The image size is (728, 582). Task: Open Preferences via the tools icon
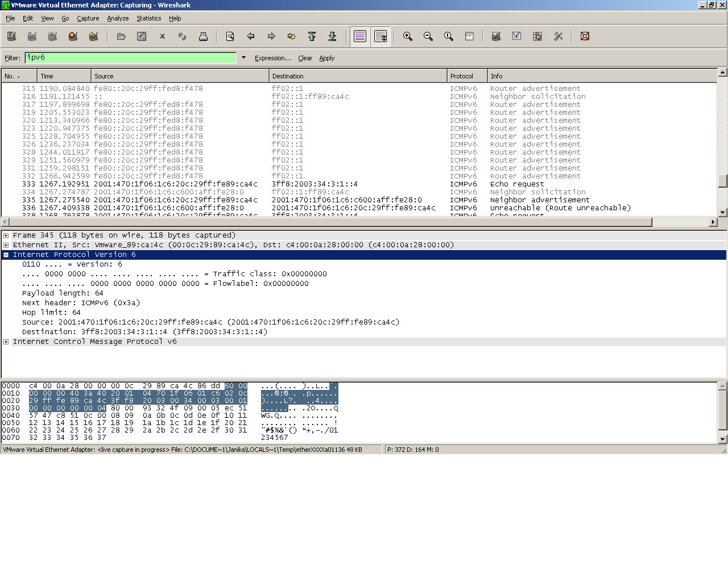point(558,36)
